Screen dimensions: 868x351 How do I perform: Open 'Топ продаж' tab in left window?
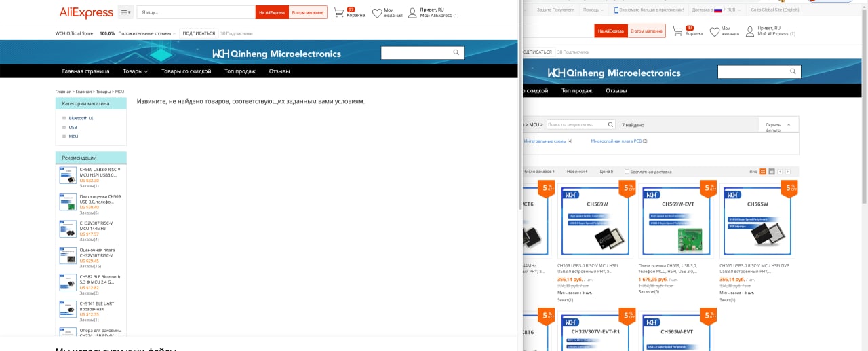tap(240, 71)
